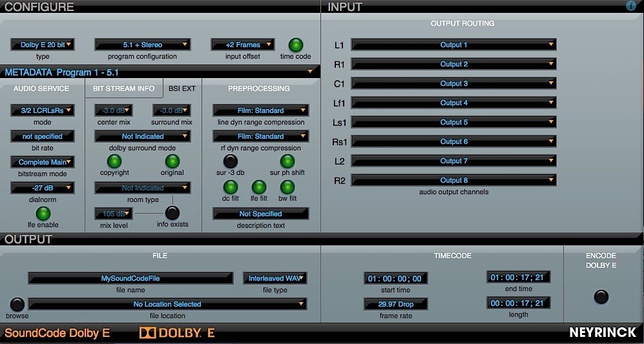Image resolution: width=644 pixels, height=344 pixels.
Task: Start encoding with the Encode Dolby E button
Action: pyautogui.click(x=601, y=297)
